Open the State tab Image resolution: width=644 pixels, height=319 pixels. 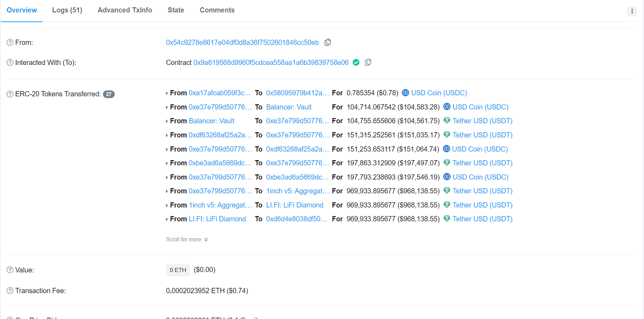coord(176,10)
